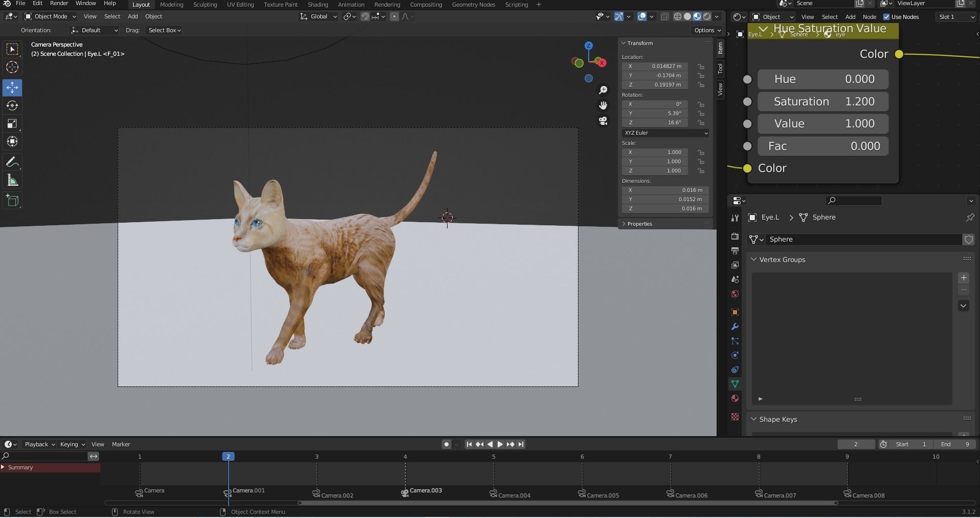Open the Texture properties checker icon
Image resolution: width=980 pixels, height=518 pixels.
(735, 417)
